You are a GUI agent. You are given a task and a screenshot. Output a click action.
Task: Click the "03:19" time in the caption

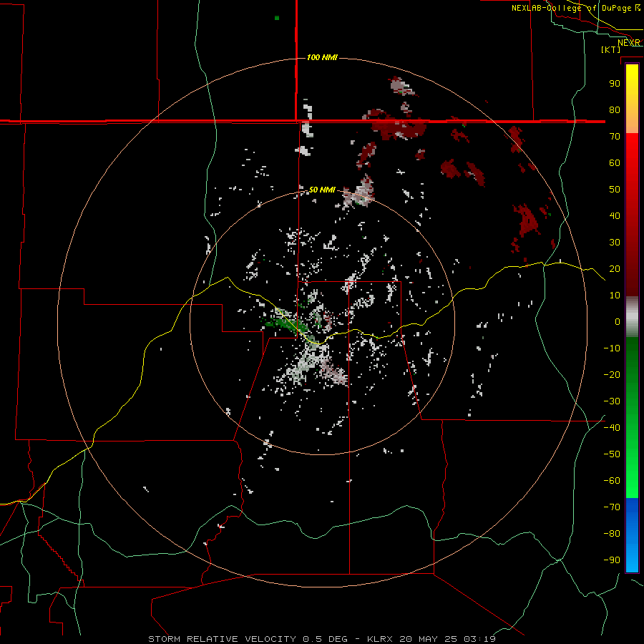point(479,639)
